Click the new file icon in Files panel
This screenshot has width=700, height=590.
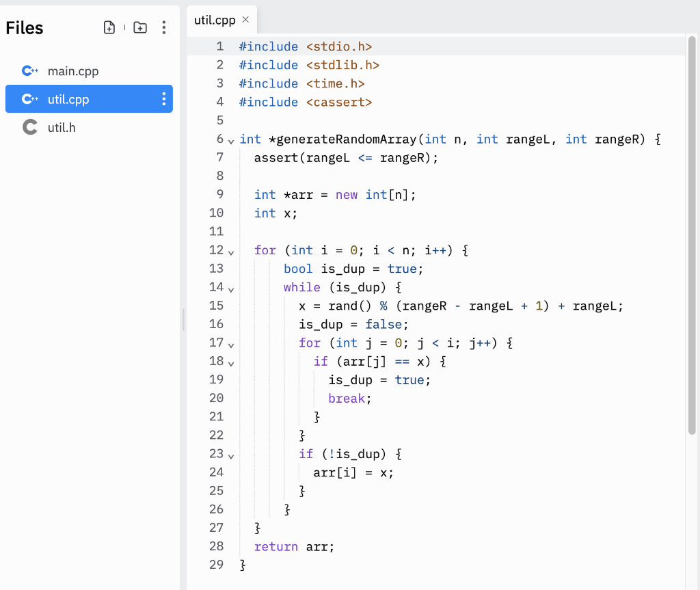pyautogui.click(x=109, y=27)
